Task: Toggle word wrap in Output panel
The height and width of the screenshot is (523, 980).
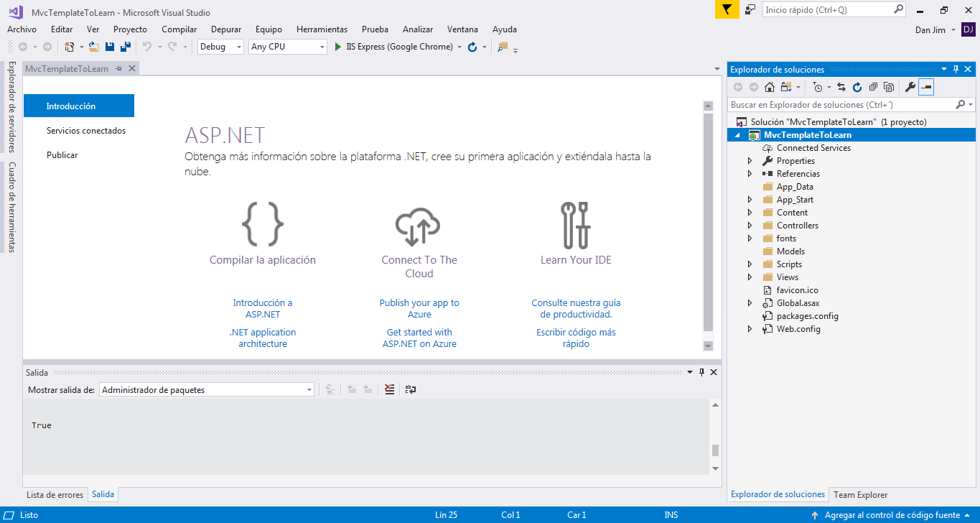Action: point(411,389)
